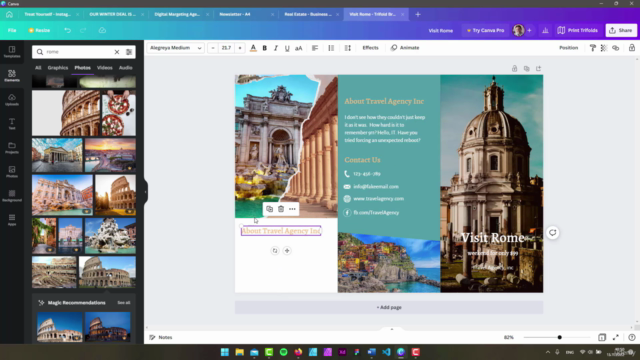Delete selected element with trash icon

click(x=281, y=209)
